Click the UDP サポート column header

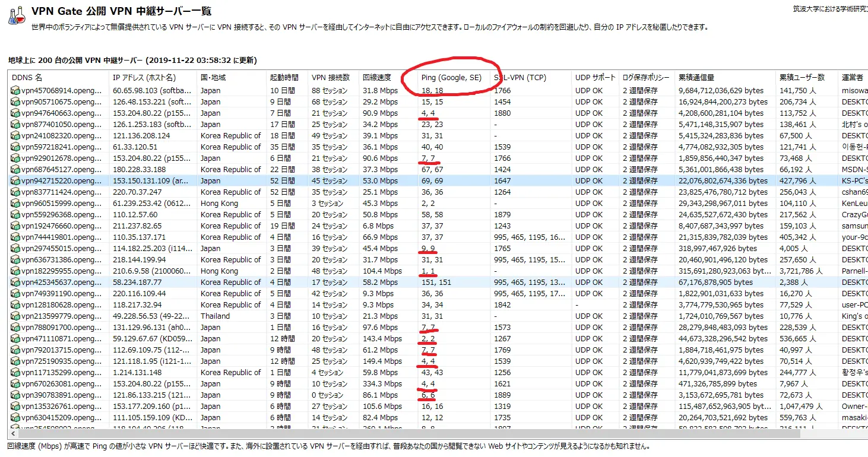(x=595, y=78)
